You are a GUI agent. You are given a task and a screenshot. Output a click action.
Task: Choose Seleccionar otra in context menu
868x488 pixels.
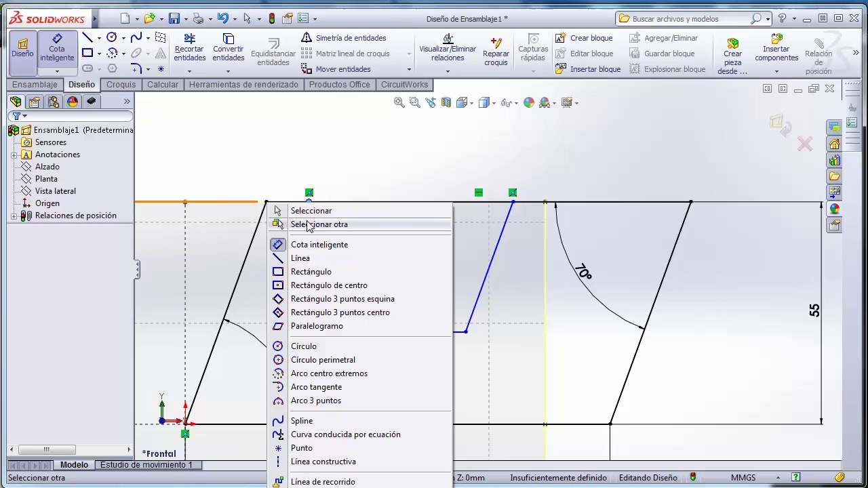[x=360, y=224]
